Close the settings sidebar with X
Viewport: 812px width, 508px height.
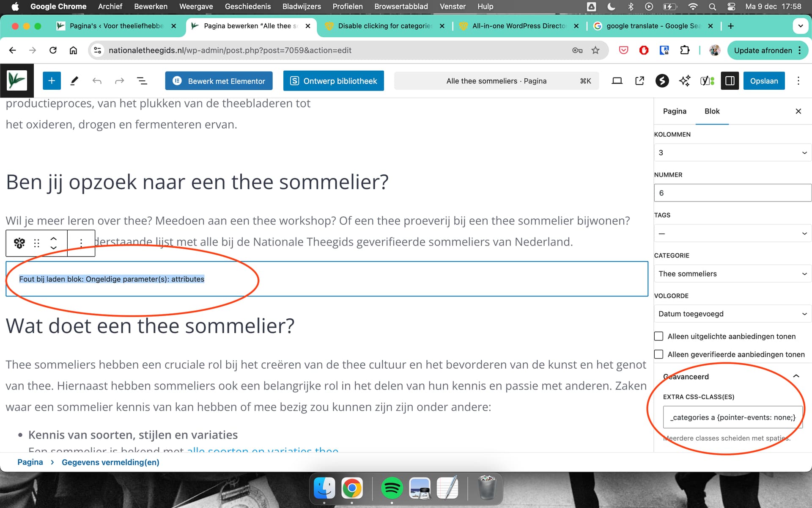coord(798,111)
